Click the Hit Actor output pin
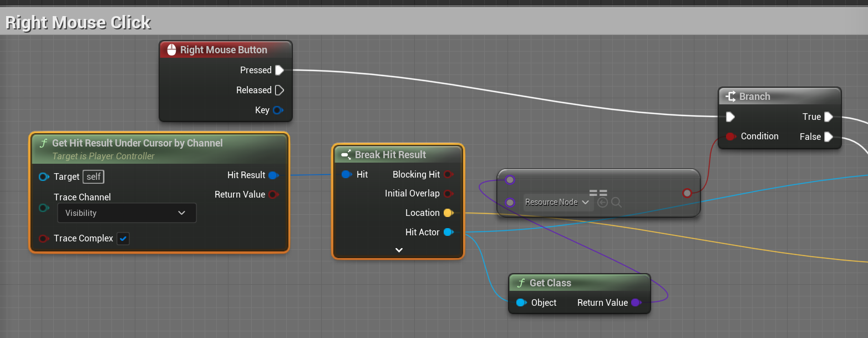 448,232
